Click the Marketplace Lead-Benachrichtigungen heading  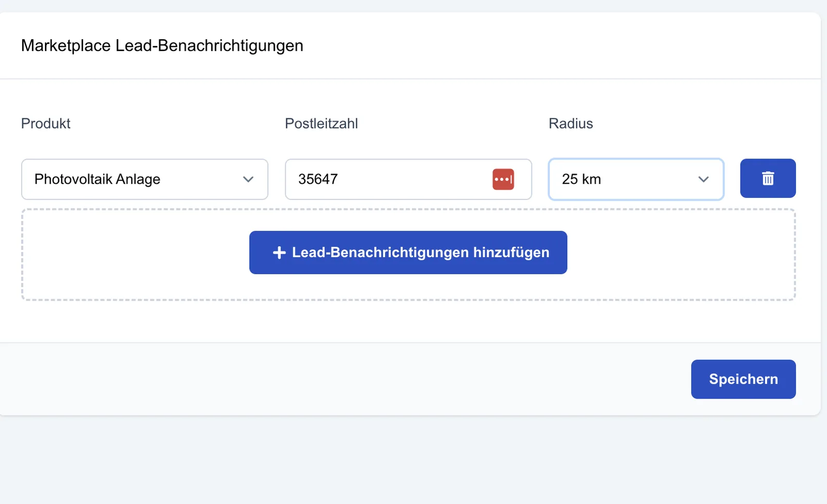pos(162,45)
